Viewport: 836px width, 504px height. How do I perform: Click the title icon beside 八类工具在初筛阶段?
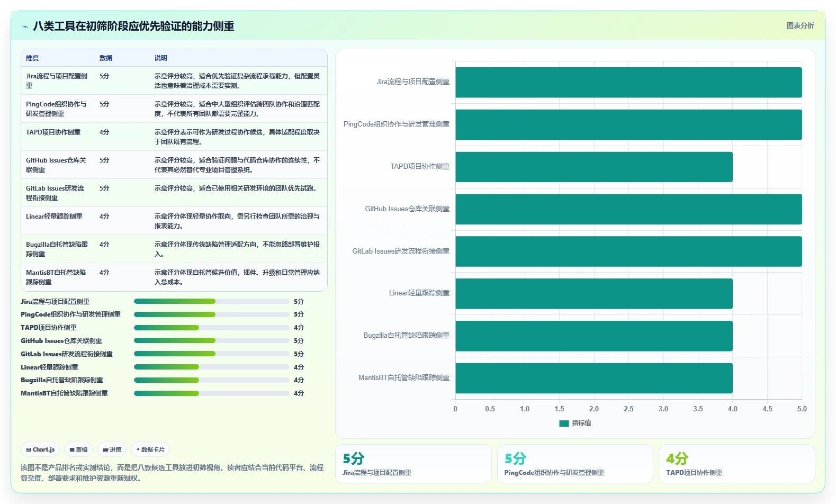(x=25, y=26)
